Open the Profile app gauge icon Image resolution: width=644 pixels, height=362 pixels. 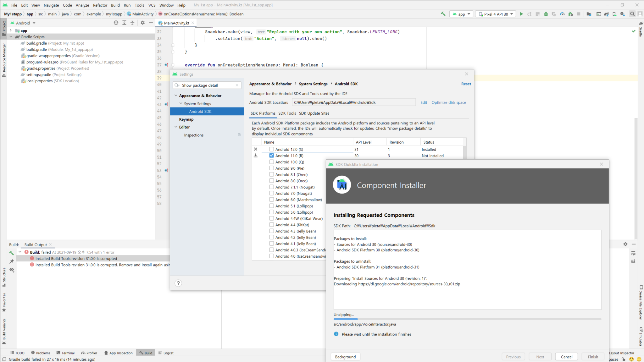pyautogui.click(x=562, y=14)
